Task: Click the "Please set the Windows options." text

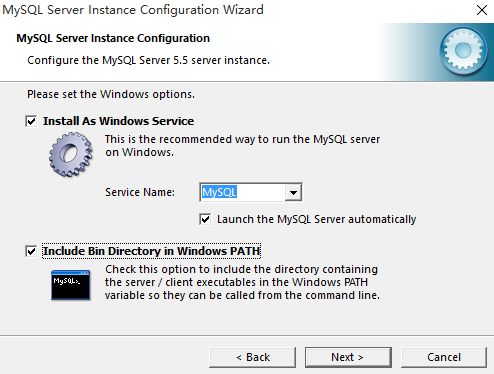Action: click(x=111, y=94)
